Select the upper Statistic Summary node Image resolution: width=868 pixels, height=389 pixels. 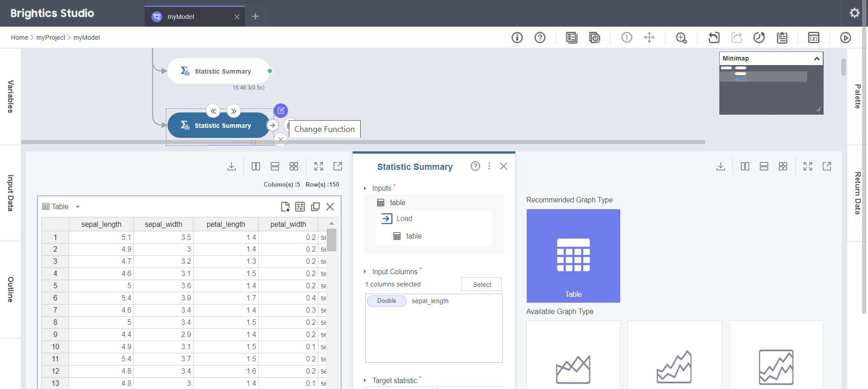coord(219,71)
